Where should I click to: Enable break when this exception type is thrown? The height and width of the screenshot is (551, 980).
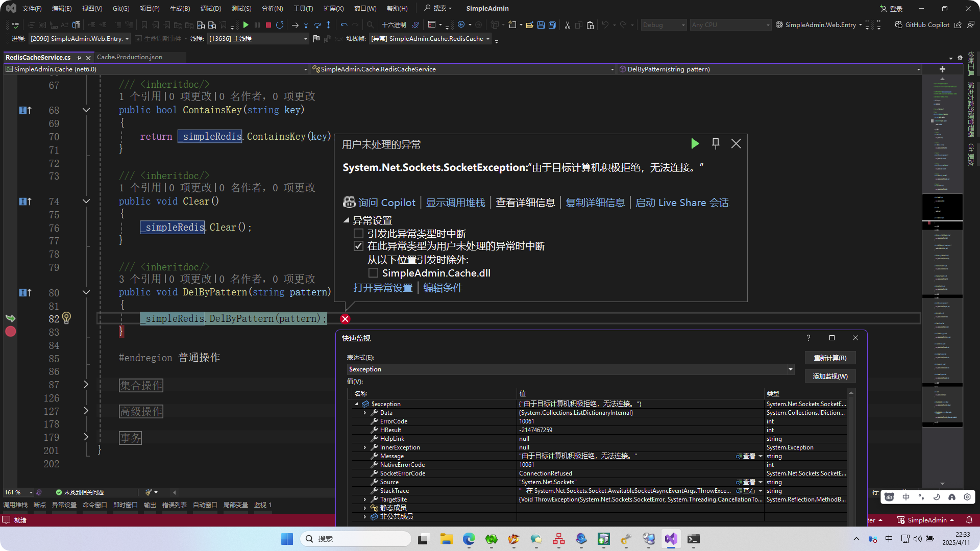(x=359, y=234)
